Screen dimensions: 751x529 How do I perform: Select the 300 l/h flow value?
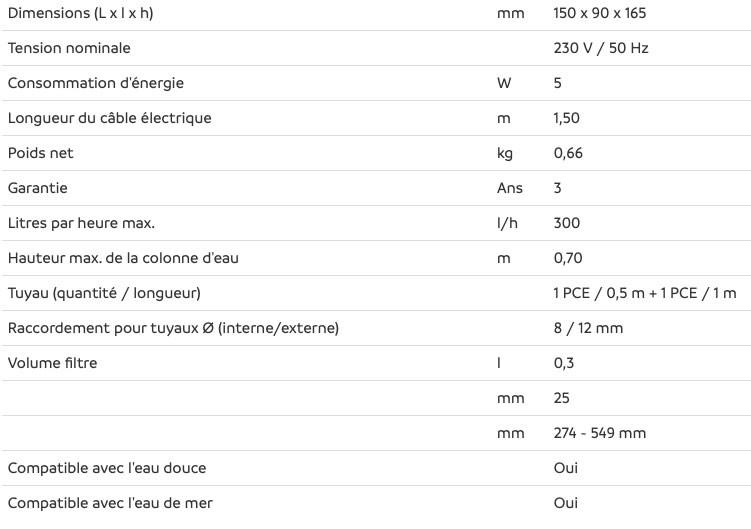click(x=567, y=223)
